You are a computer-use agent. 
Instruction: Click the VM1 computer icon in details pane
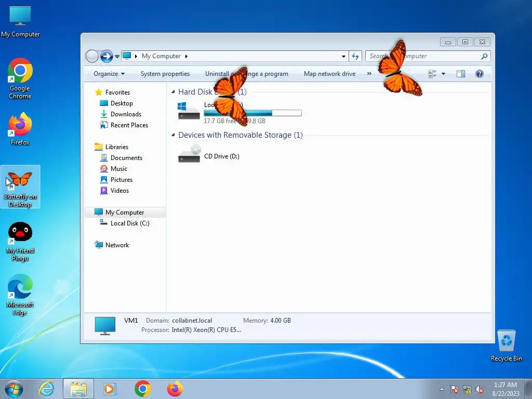105,325
